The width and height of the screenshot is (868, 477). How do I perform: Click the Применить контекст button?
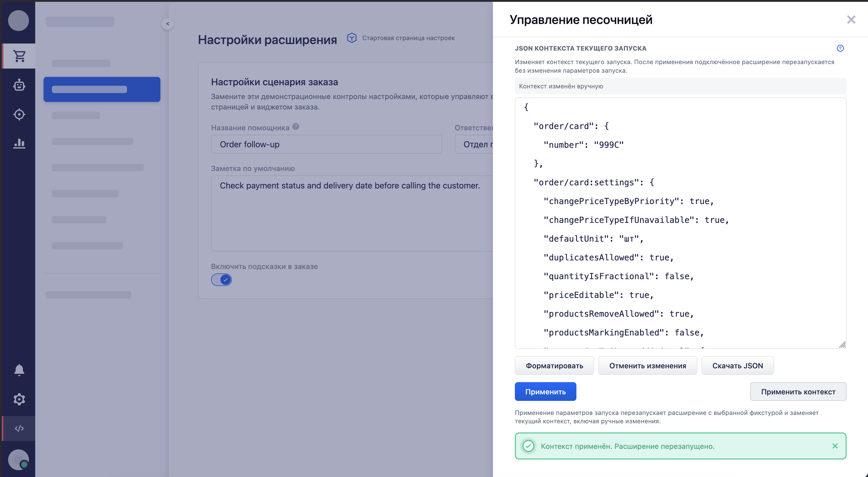(798, 392)
